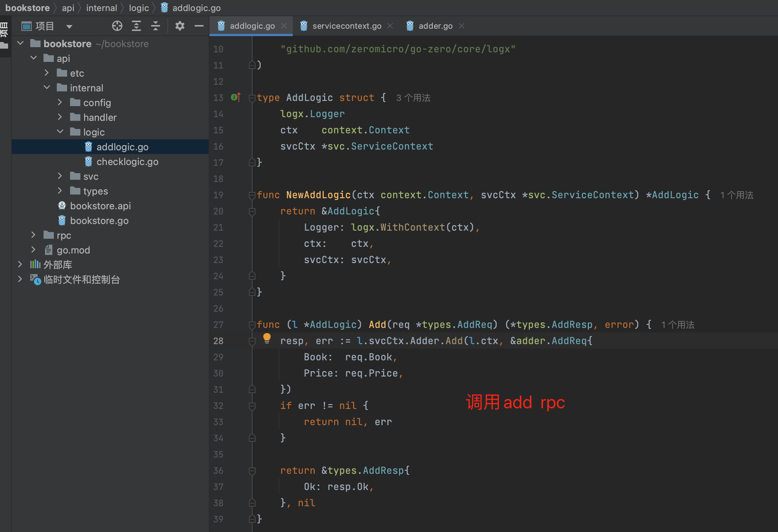Open the project view dropdown arrow
This screenshot has width=778, height=532.
[x=69, y=27]
